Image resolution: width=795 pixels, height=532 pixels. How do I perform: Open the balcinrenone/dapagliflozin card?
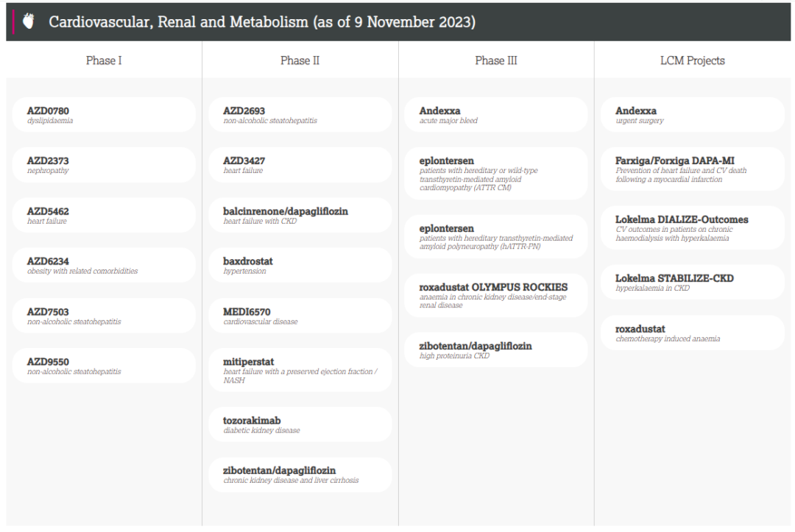tap(300, 215)
